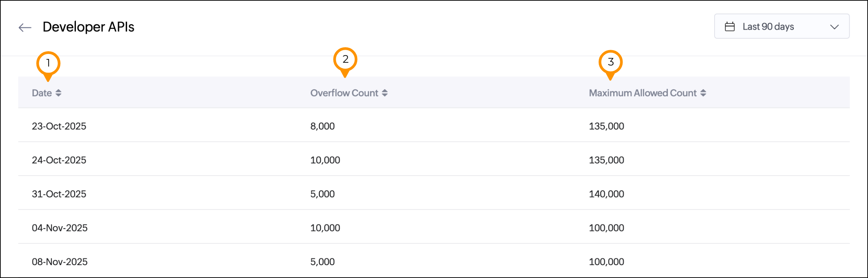
Task: Click orange callout marker number 3
Action: pyautogui.click(x=610, y=62)
